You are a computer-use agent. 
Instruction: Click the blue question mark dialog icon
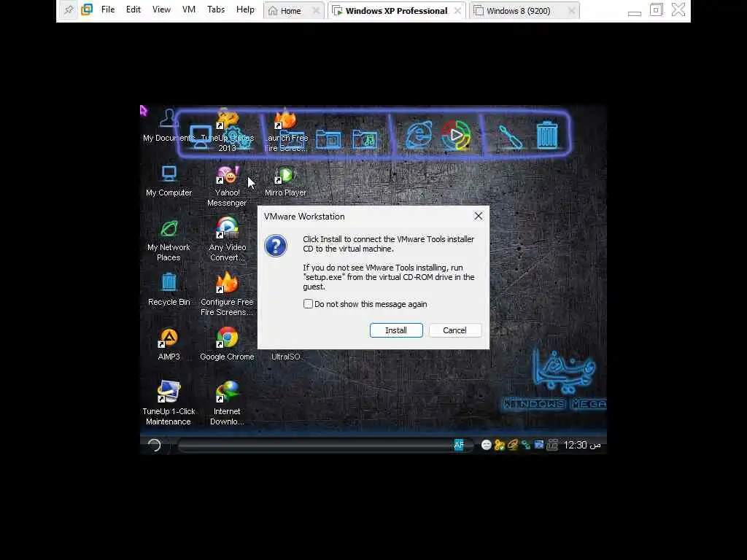click(x=276, y=246)
